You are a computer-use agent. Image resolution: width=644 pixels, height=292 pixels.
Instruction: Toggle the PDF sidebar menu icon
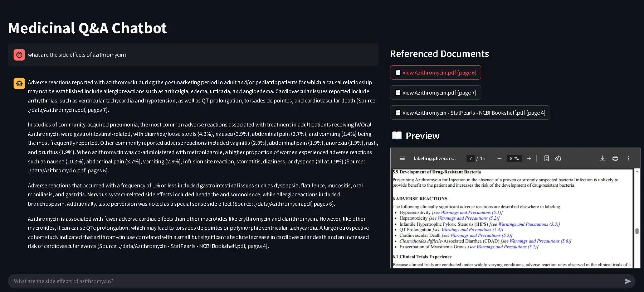[x=402, y=158]
